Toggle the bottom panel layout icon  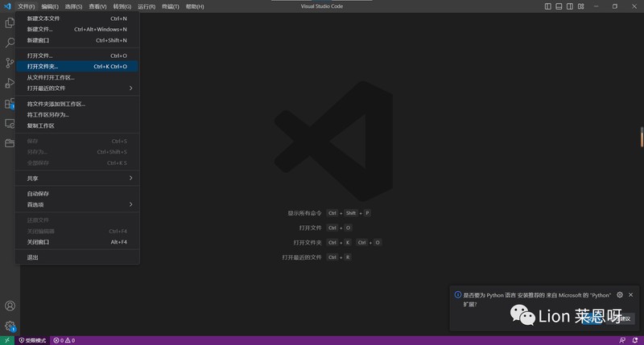tap(559, 6)
